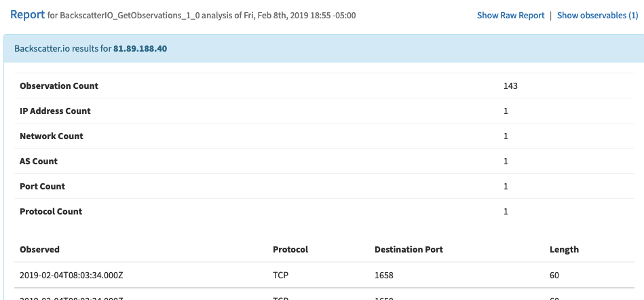
Task: Click the length value 60 in the first row
Action: point(555,276)
